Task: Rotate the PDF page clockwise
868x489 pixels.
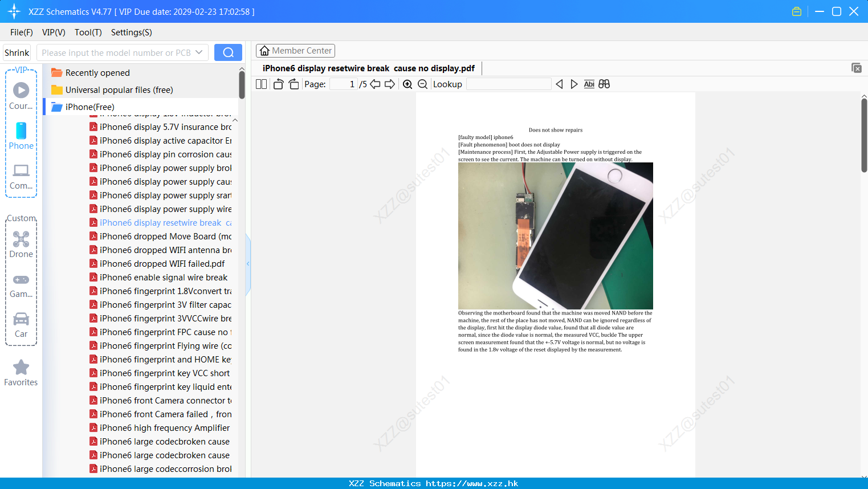Action: [294, 84]
